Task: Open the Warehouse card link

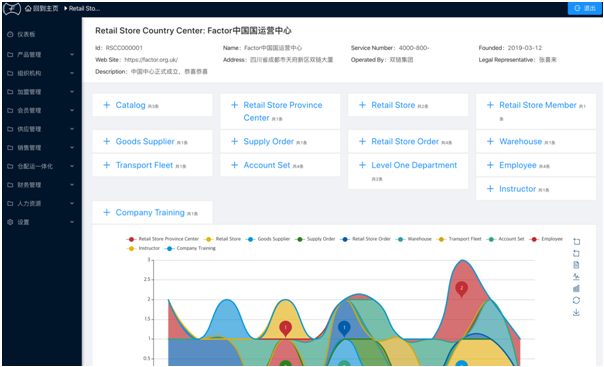Action: (x=520, y=141)
